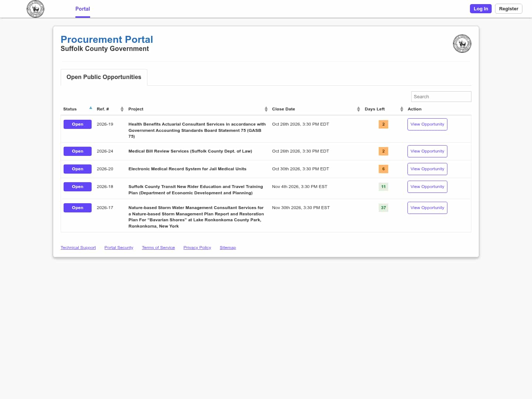Open the Technical Support link

[x=78, y=248]
